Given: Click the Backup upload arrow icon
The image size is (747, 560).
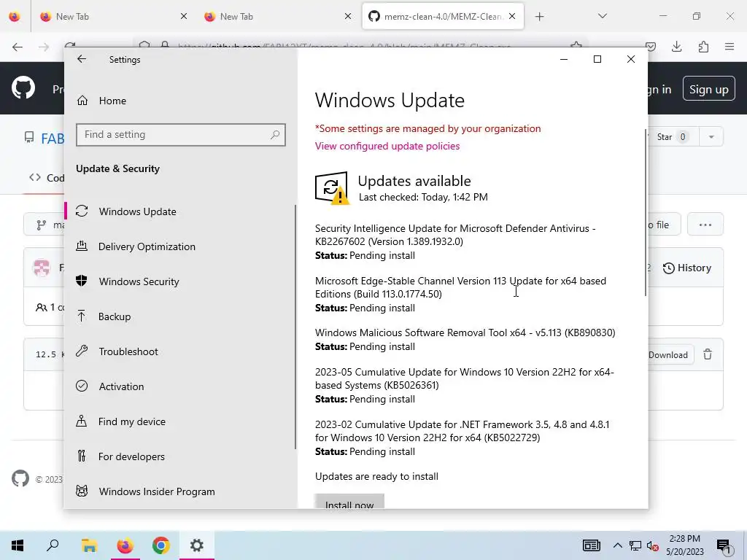Looking at the screenshot, I should [x=82, y=316].
